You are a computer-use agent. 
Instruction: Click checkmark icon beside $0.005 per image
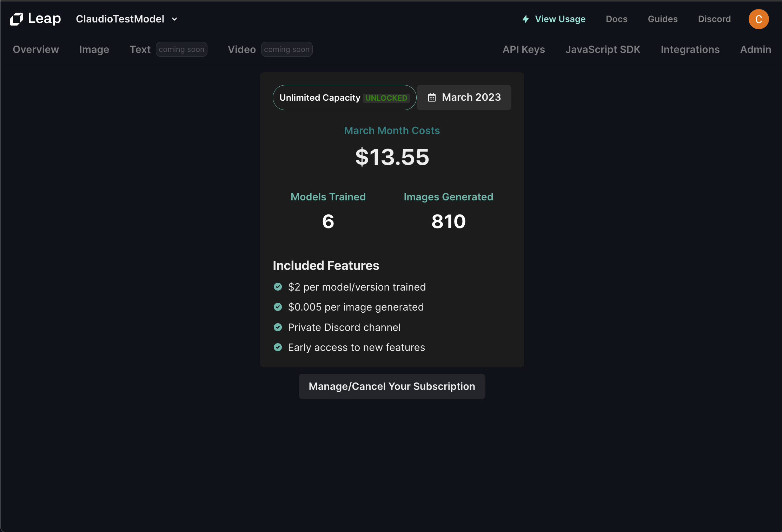(278, 307)
